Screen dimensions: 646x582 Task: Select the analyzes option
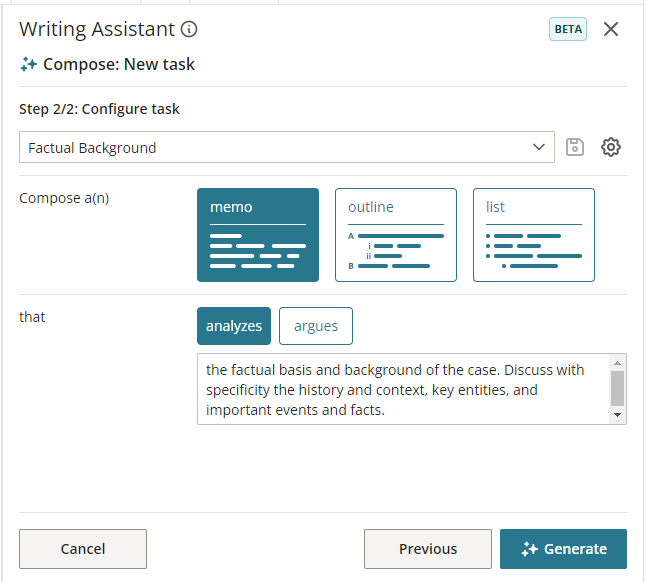234,326
